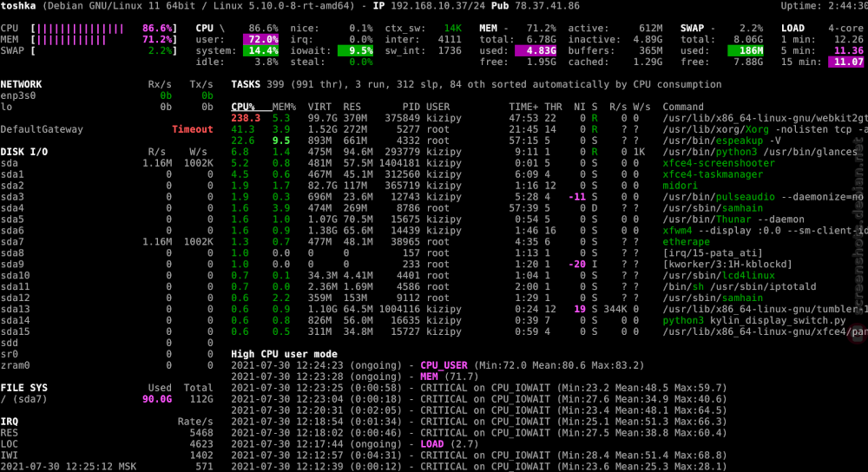Click the 5 min load 11.36

849,50
